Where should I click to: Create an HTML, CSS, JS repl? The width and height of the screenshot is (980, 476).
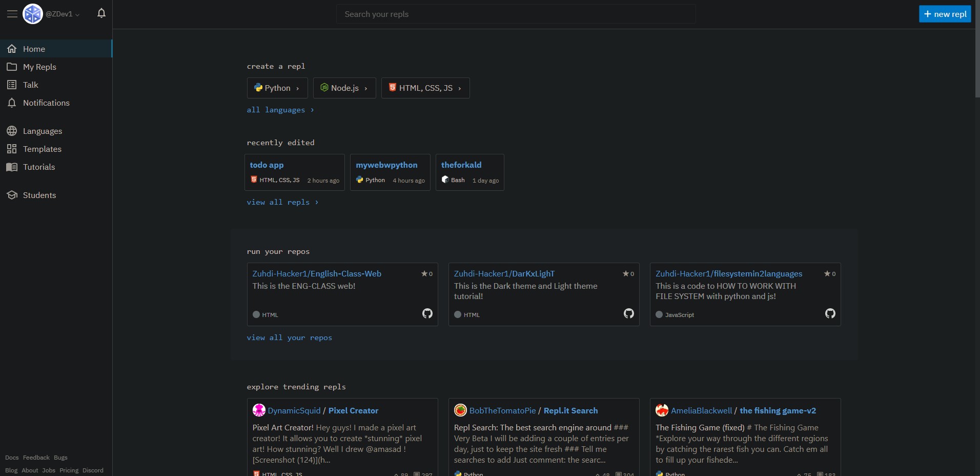pos(425,88)
